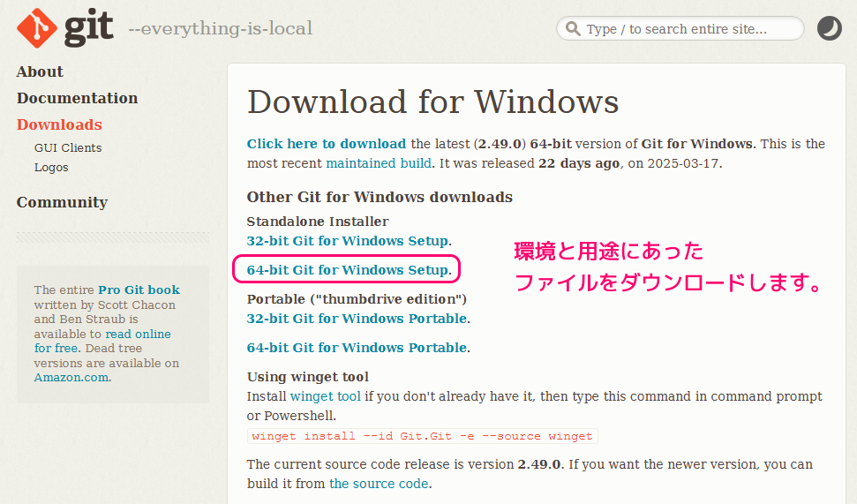Download 64-bit Git for Windows Portable

tap(357, 348)
